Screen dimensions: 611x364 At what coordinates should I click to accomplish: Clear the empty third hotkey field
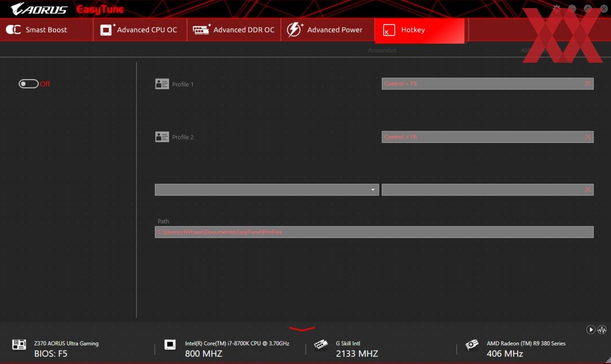tap(588, 190)
